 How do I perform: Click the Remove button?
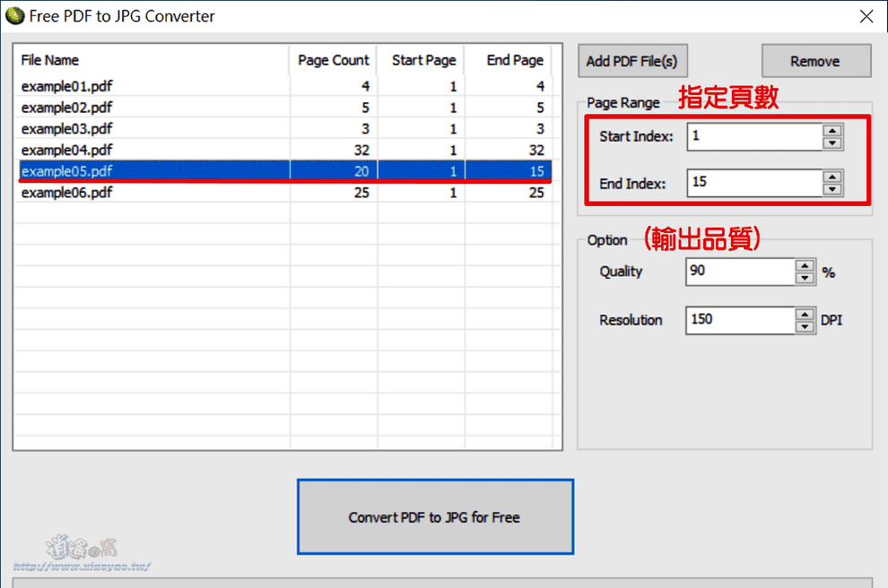click(815, 60)
